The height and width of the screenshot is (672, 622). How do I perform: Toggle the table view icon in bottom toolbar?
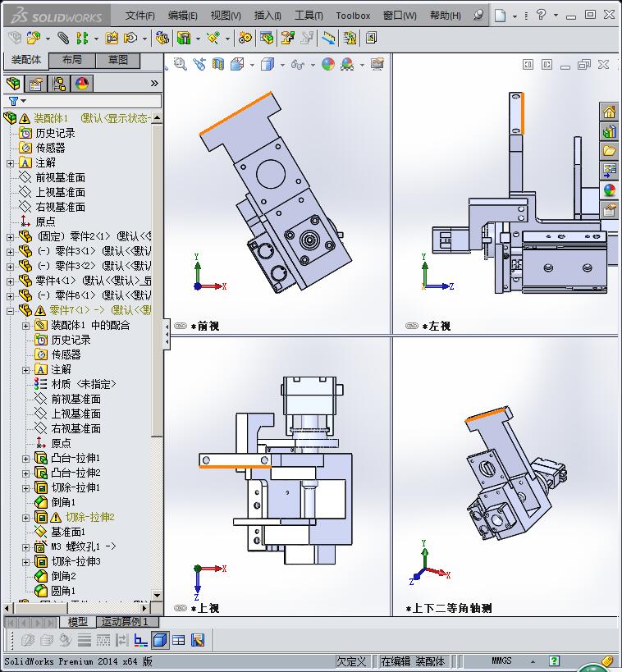point(178,640)
